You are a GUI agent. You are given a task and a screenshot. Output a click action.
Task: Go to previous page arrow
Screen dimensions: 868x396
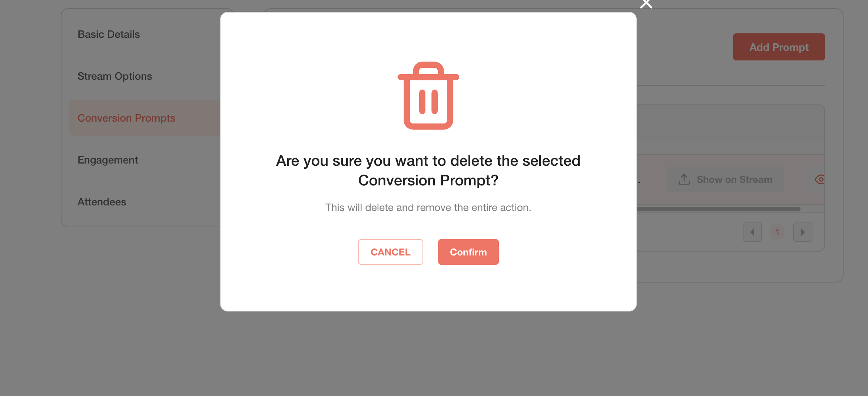[752, 232]
